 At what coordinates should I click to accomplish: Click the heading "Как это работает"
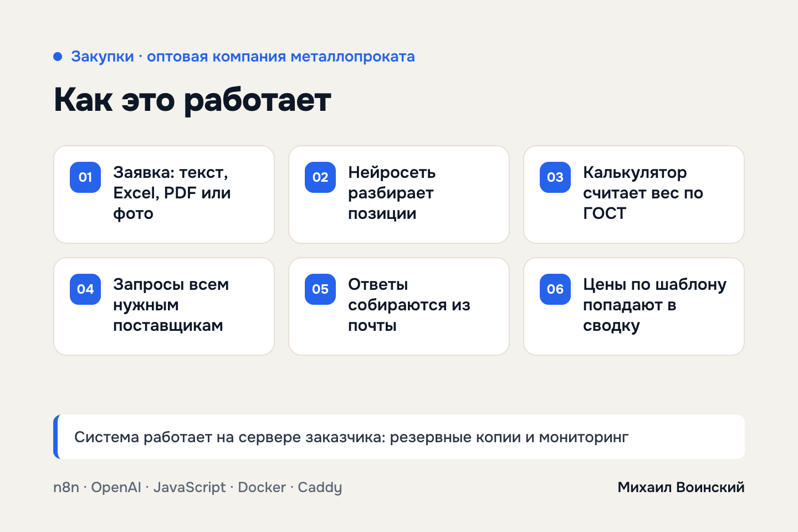coord(192,100)
